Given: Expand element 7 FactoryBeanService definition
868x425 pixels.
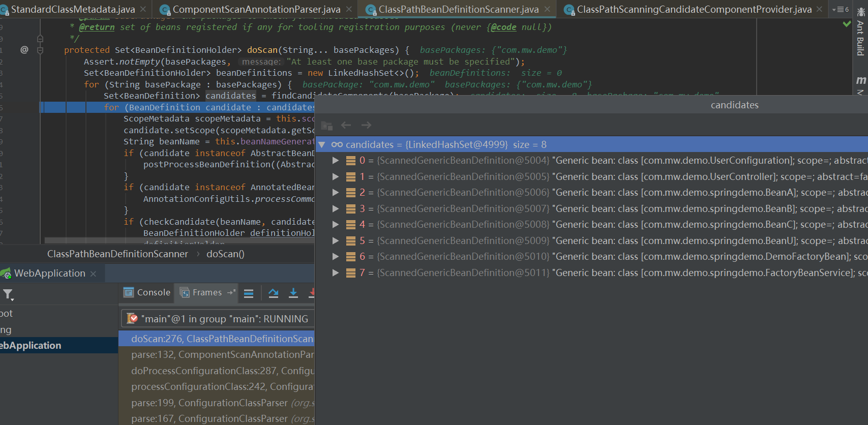Looking at the screenshot, I should (x=335, y=272).
